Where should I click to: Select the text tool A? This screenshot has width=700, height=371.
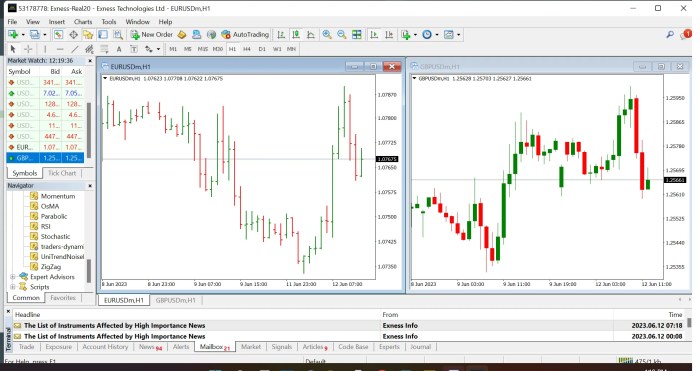119,49
